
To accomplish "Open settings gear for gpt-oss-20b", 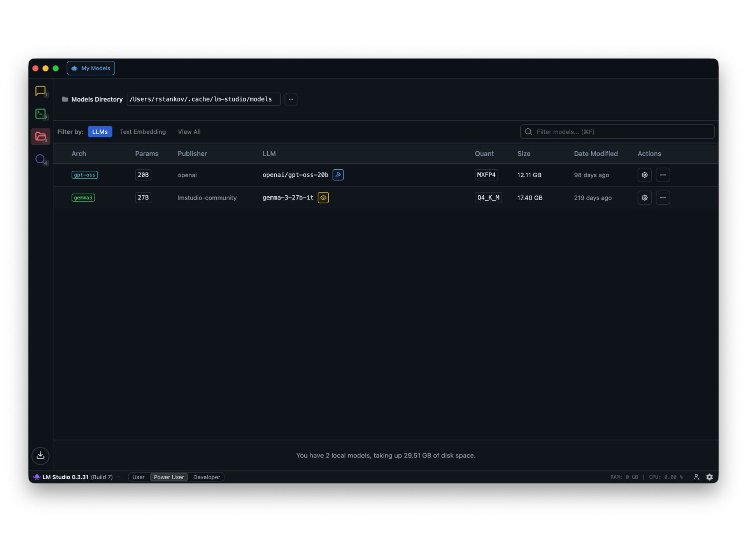I will [644, 175].
